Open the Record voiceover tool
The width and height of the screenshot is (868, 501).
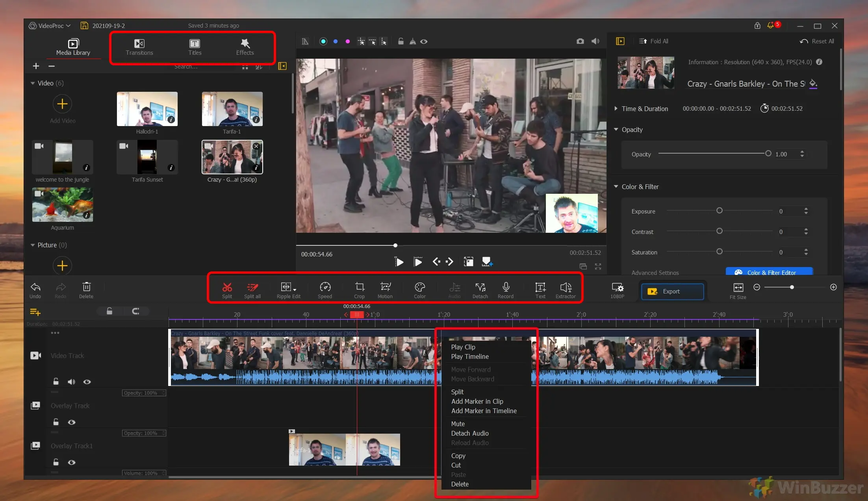click(x=506, y=289)
